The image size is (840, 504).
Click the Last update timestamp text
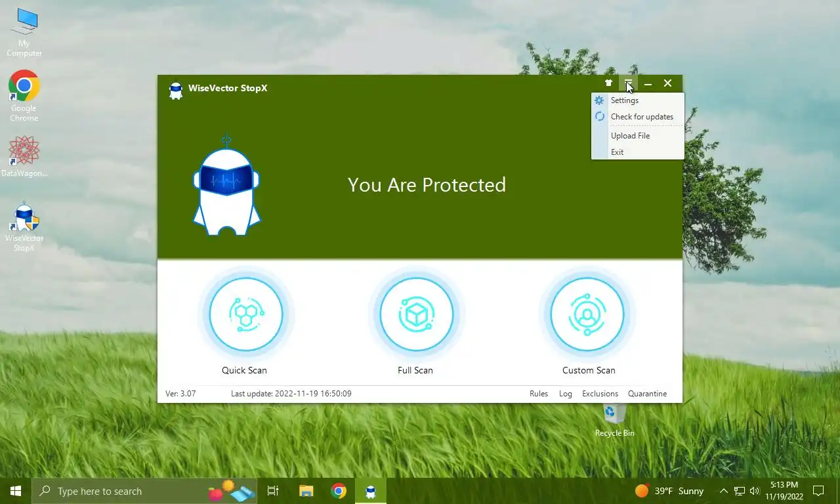point(291,394)
